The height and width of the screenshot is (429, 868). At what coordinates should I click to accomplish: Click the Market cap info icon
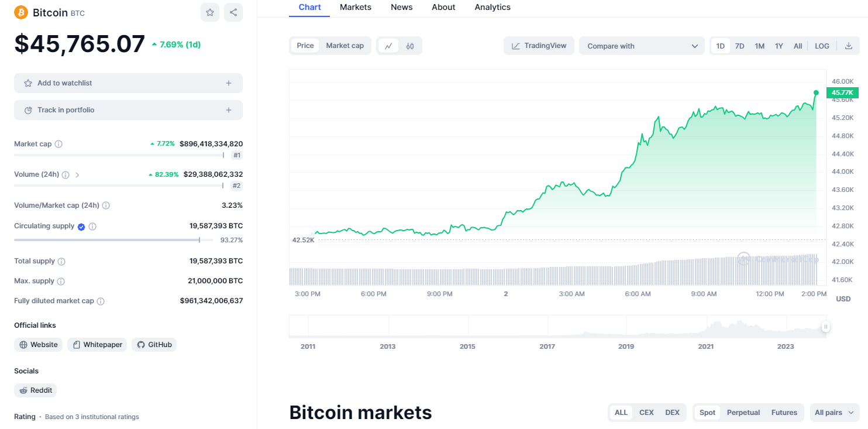coord(58,144)
